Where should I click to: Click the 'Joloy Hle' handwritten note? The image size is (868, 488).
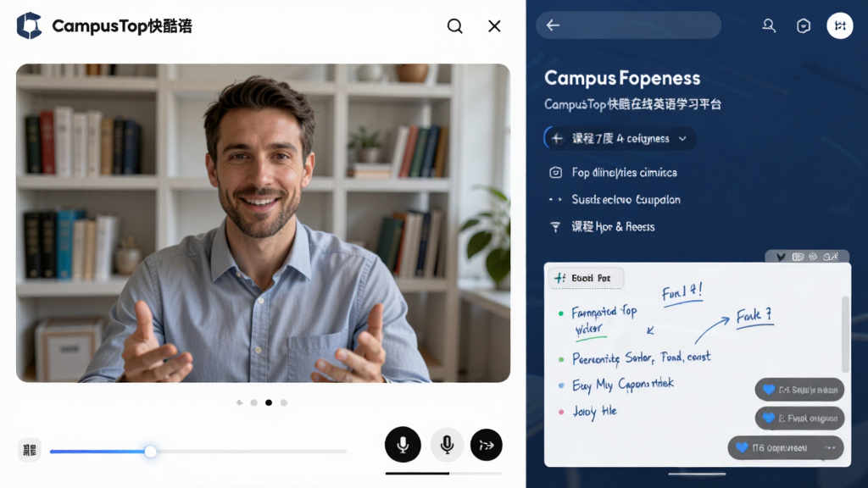(594, 411)
